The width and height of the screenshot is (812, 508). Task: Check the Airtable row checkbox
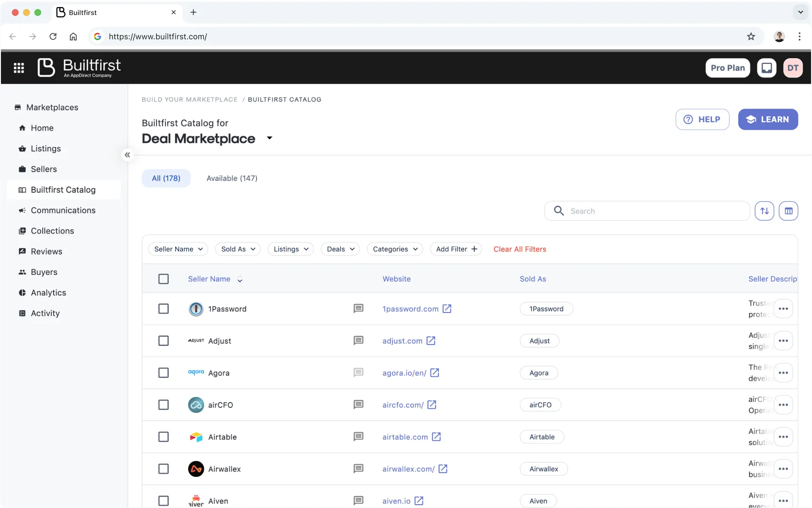tap(164, 437)
